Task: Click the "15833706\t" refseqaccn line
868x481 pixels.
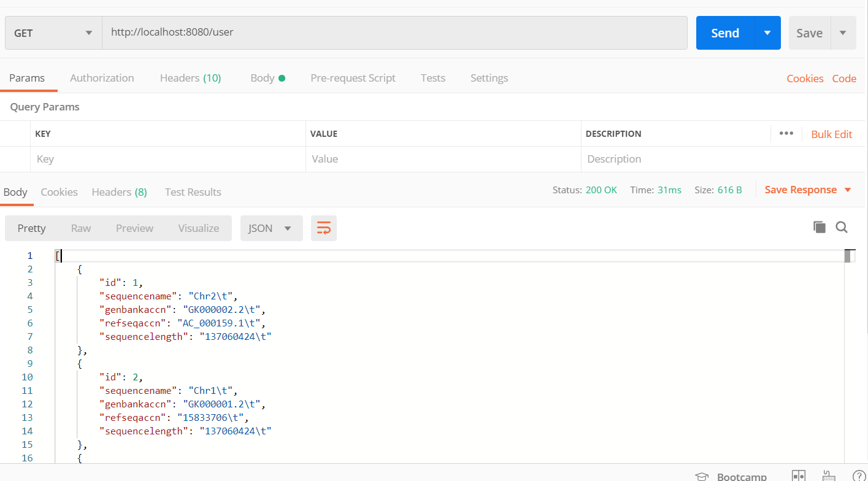Action: point(175,418)
